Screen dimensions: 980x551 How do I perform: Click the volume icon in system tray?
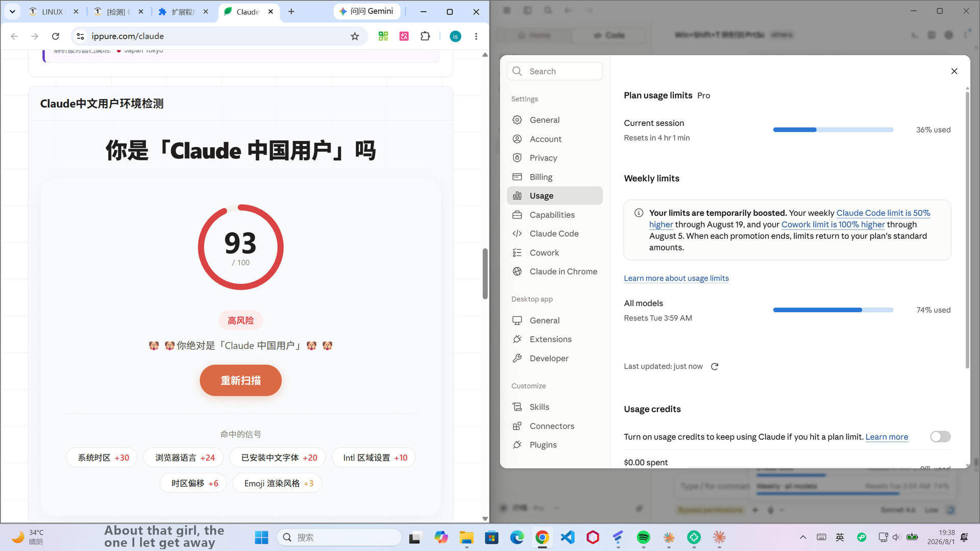[x=896, y=537]
